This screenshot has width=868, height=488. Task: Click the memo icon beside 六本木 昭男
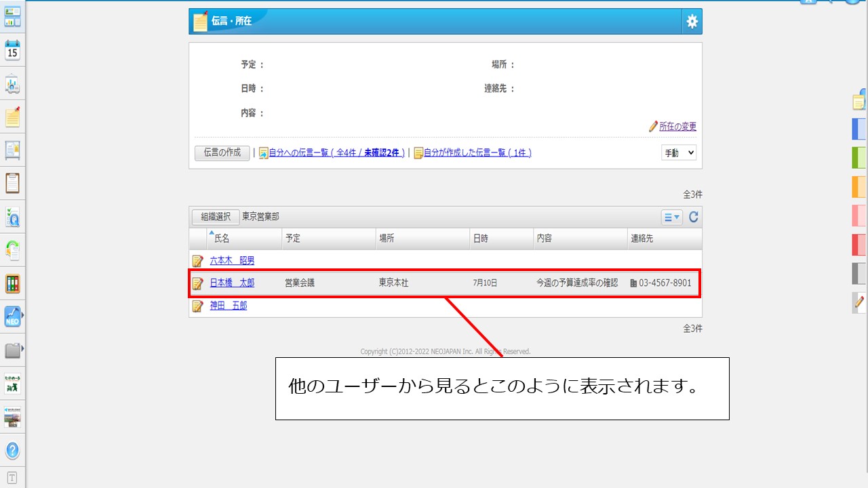tap(197, 261)
